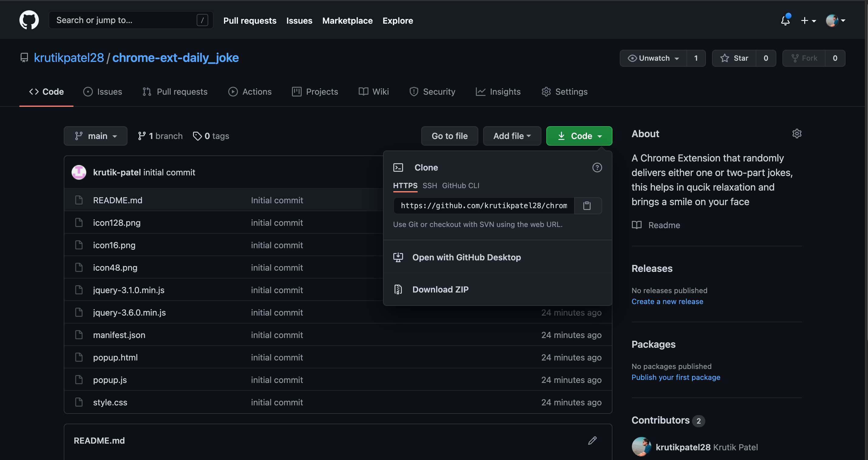Open About section settings gear
The width and height of the screenshot is (868, 460).
coord(797,134)
